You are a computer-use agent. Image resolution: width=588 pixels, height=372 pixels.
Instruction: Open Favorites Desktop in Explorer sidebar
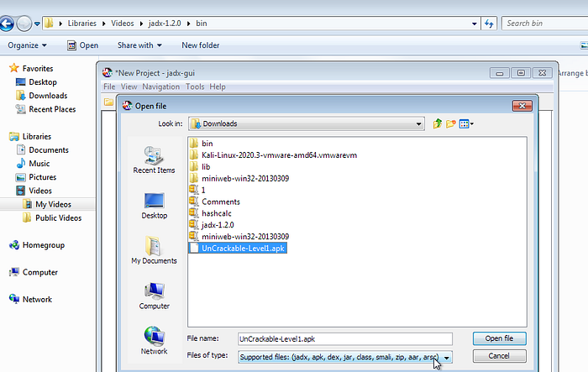coord(36,82)
